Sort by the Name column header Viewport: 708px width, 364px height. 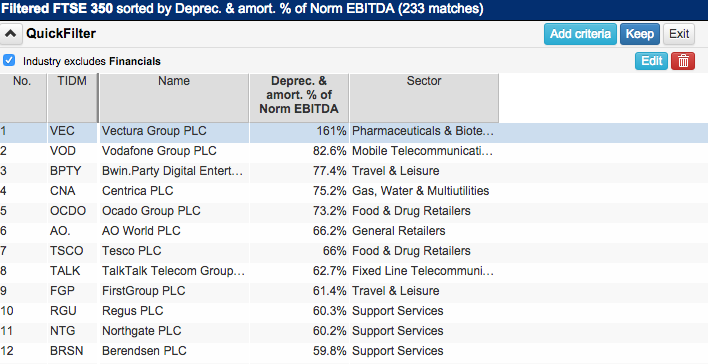(174, 98)
